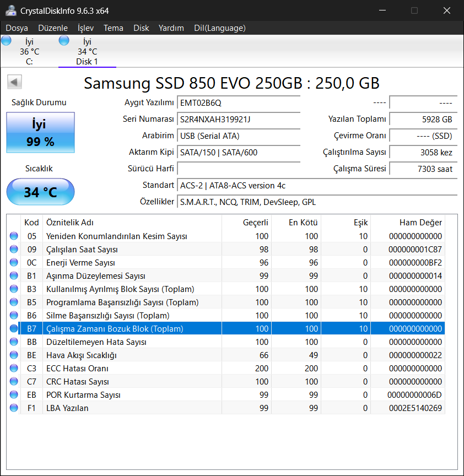This screenshot has height=476, width=464.
Task: Click the C: drive status orb
Action: pyautogui.click(x=6, y=40)
